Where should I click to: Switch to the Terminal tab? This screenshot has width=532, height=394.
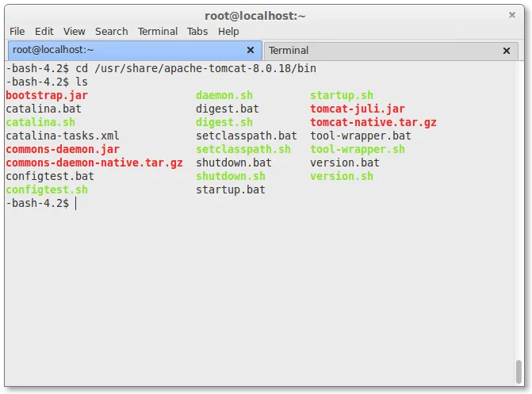click(x=381, y=51)
